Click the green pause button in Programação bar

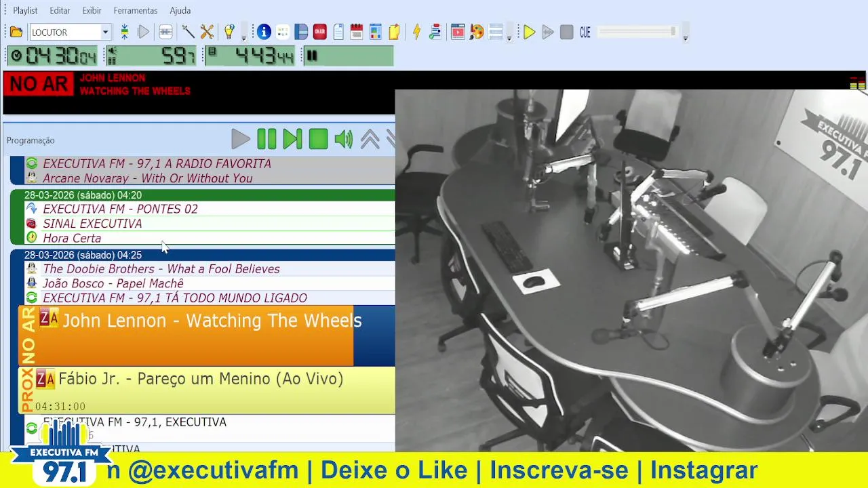[x=267, y=139]
